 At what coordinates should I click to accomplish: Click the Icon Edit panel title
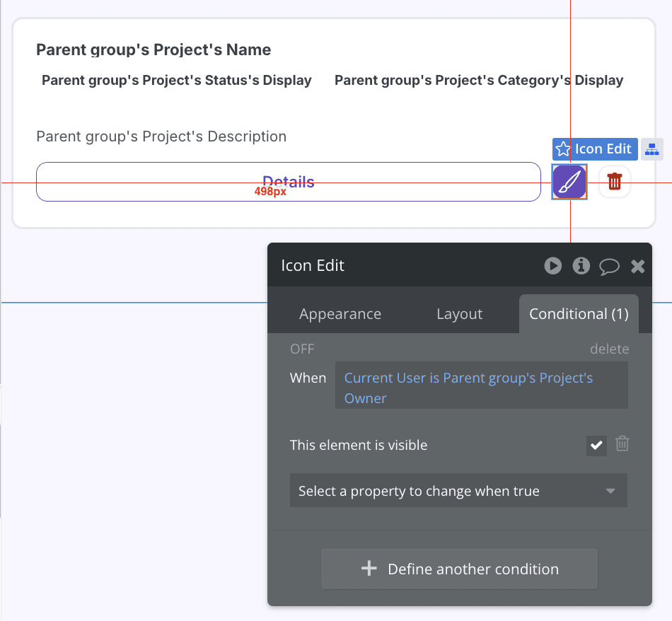(x=313, y=265)
